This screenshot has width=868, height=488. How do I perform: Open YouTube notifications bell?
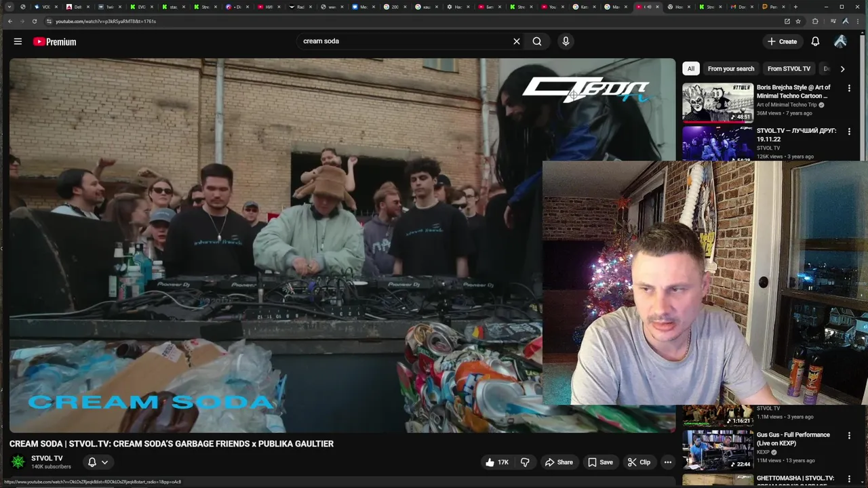coord(815,41)
